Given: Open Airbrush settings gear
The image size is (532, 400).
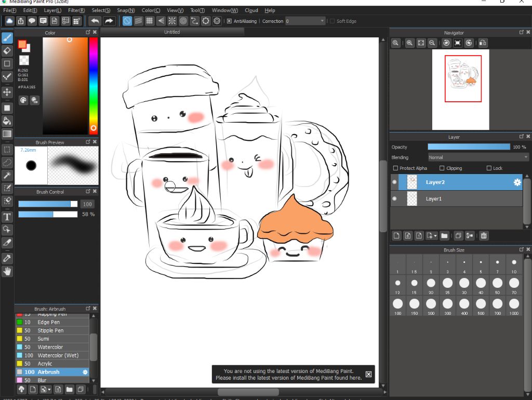Looking at the screenshot, I should point(85,372).
